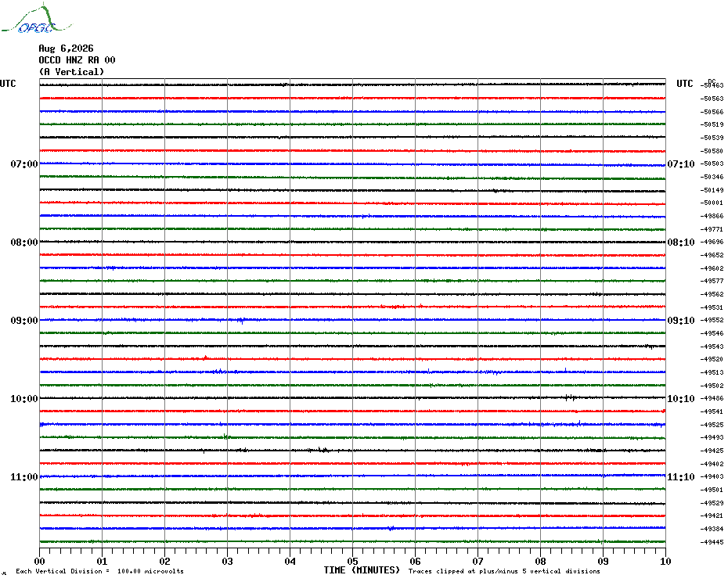Image resolution: width=728 pixels, height=582 pixels.
Task: Click the DC offset value -50503
Action: [712, 163]
